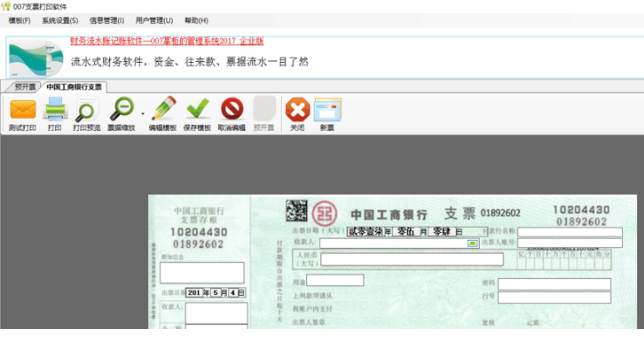Click the 关闭 red X icon
The width and height of the screenshot is (644, 342).
click(x=298, y=109)
